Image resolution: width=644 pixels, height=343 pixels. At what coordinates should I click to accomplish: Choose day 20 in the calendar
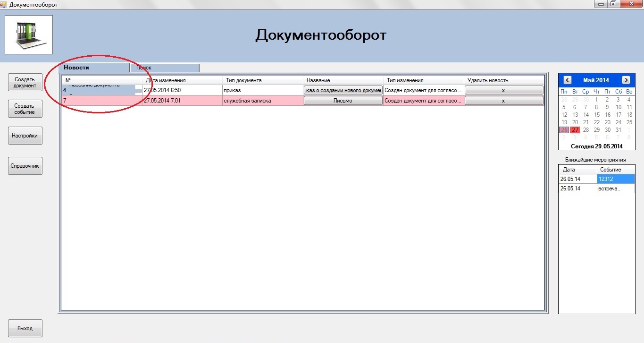[575, 122]
